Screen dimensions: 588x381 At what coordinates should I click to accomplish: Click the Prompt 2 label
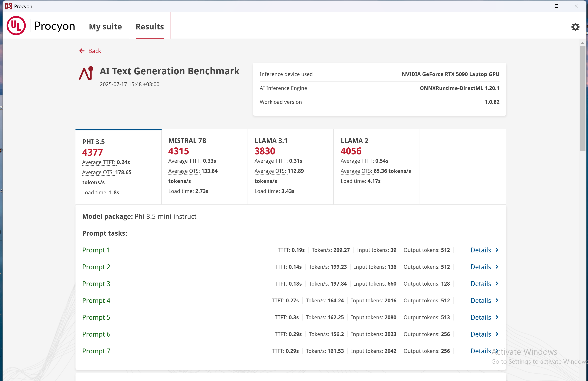coord(96,267)
